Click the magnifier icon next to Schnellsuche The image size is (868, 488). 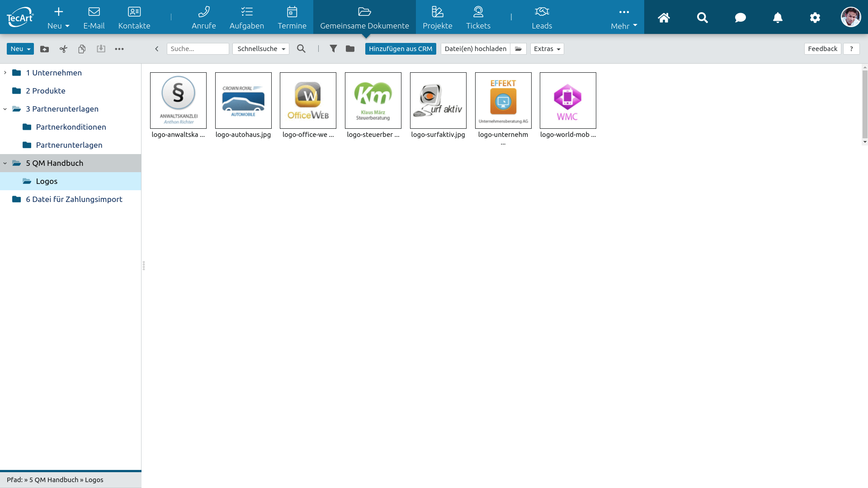[301, 49]
